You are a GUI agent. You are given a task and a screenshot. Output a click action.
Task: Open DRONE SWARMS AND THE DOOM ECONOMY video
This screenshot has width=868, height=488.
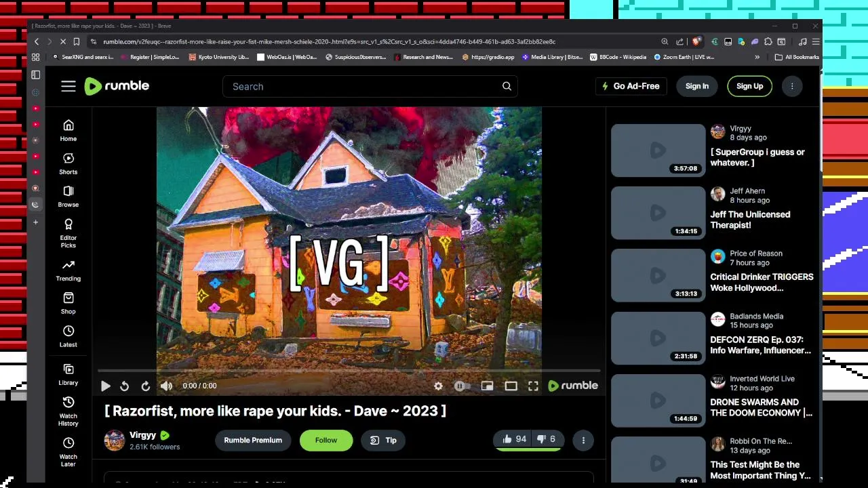(761, 407)
